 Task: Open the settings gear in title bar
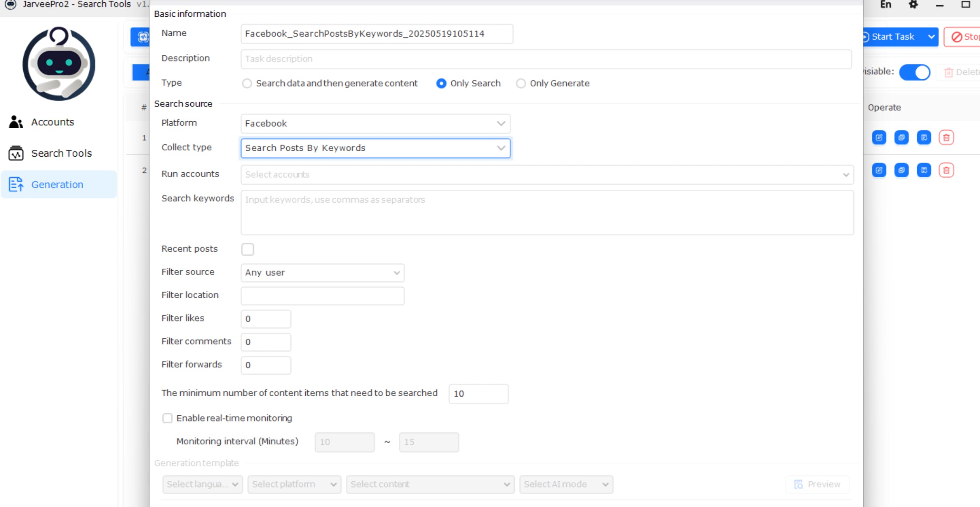tap(913, 5)
